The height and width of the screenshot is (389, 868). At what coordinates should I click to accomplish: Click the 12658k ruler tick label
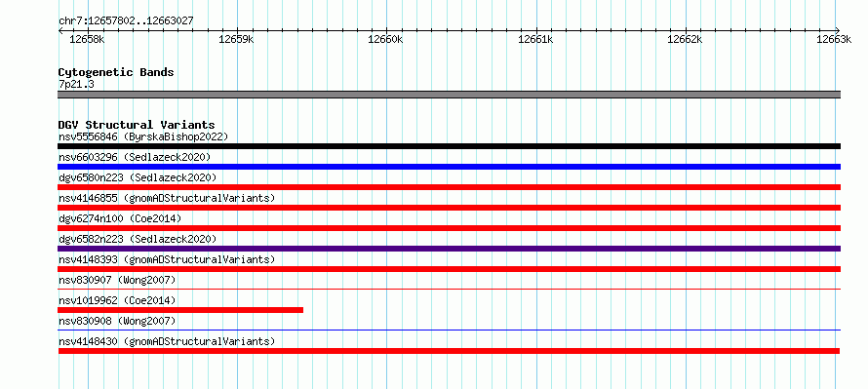tap(88, 39)
